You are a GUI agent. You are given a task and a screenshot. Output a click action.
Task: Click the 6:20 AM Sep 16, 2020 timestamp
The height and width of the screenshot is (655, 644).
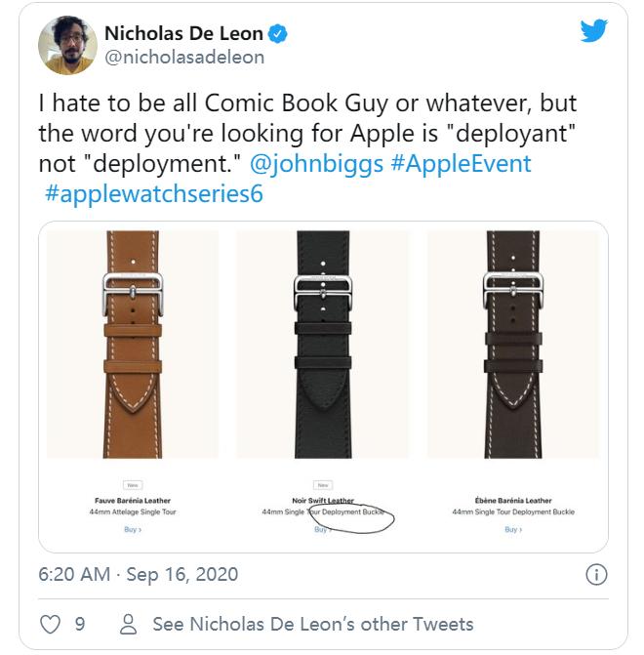[x=139, y=574]
